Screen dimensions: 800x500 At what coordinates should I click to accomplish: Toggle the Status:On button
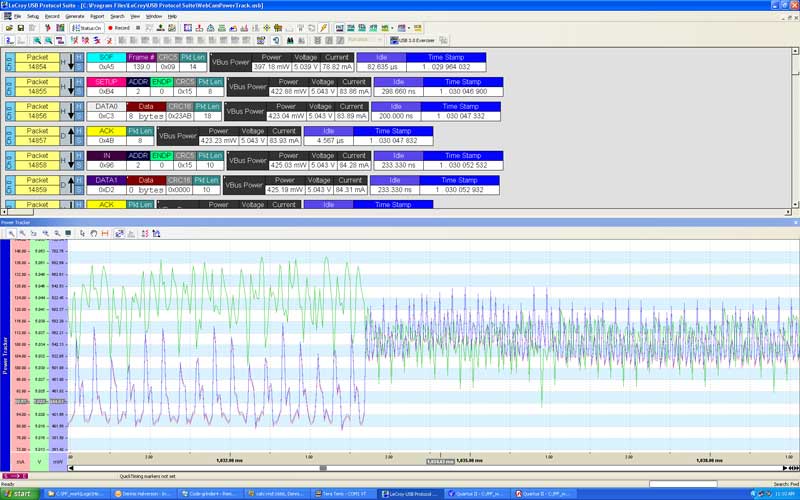click(x=88, y=28)
